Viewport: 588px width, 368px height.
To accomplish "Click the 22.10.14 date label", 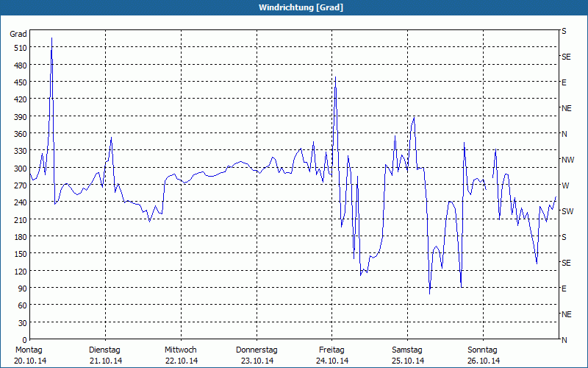I will (182, 361).
